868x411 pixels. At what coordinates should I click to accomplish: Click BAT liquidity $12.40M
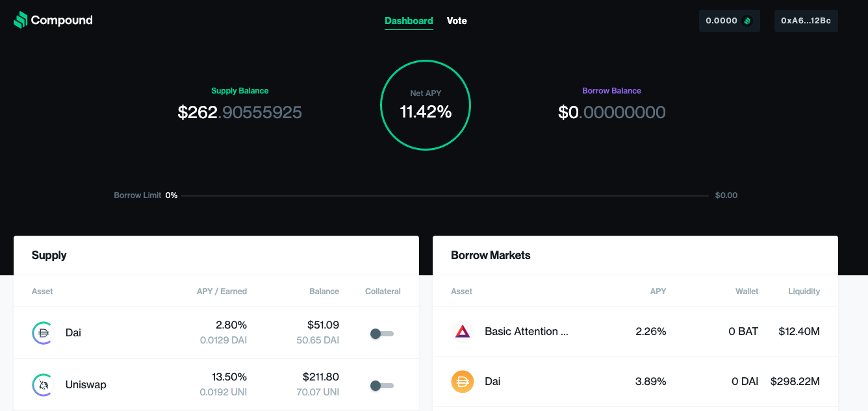coord(799,331)
